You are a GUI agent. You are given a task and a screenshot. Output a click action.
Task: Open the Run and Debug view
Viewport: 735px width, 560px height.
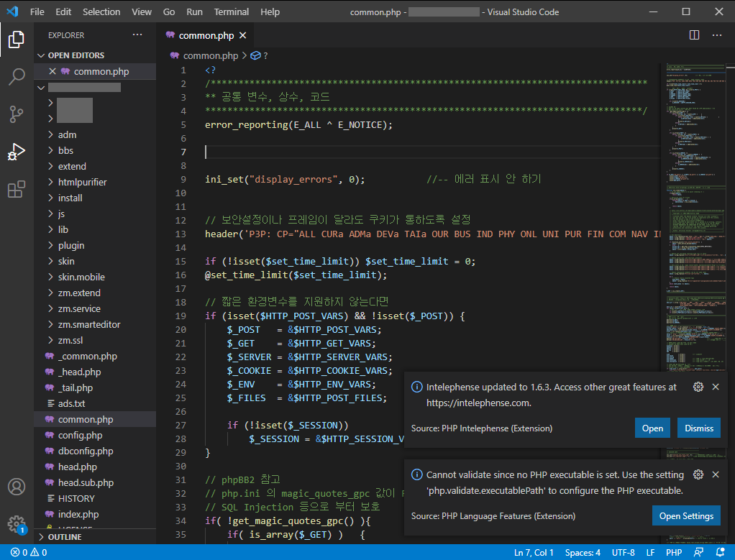pyautogui.click(x=17, y=152)
